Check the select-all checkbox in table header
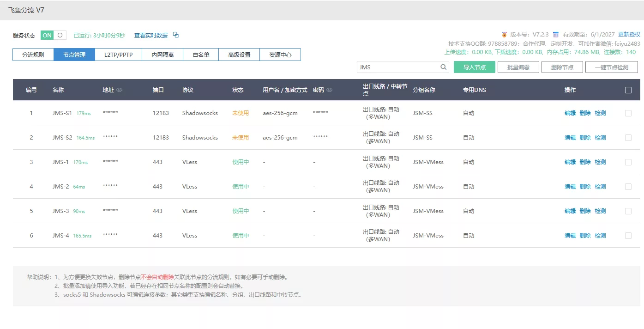Screen dimensions: 644x329 point(628,90)
